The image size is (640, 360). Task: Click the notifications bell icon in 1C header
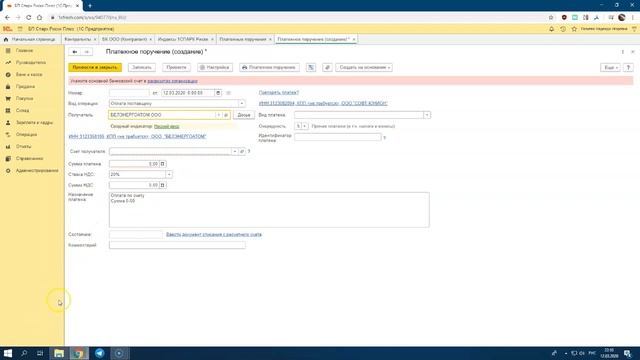tap(551, 29)
